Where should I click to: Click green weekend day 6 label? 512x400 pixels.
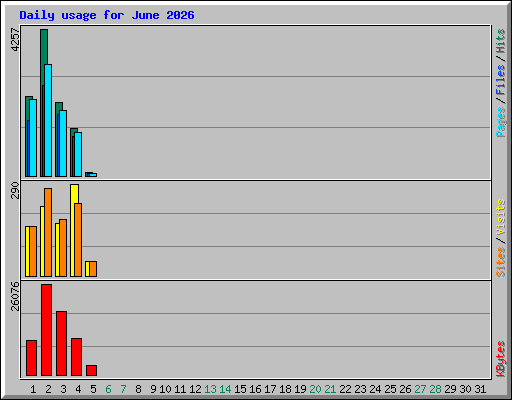[108, 389]
